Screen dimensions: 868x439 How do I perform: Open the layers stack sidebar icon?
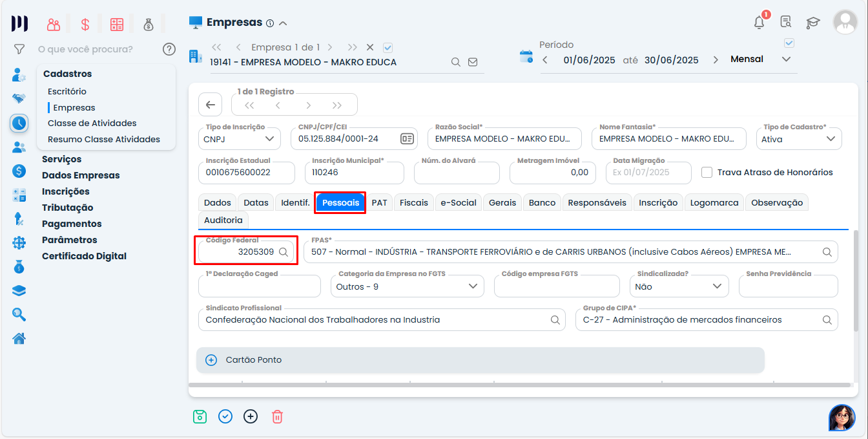tap(19, 291)
